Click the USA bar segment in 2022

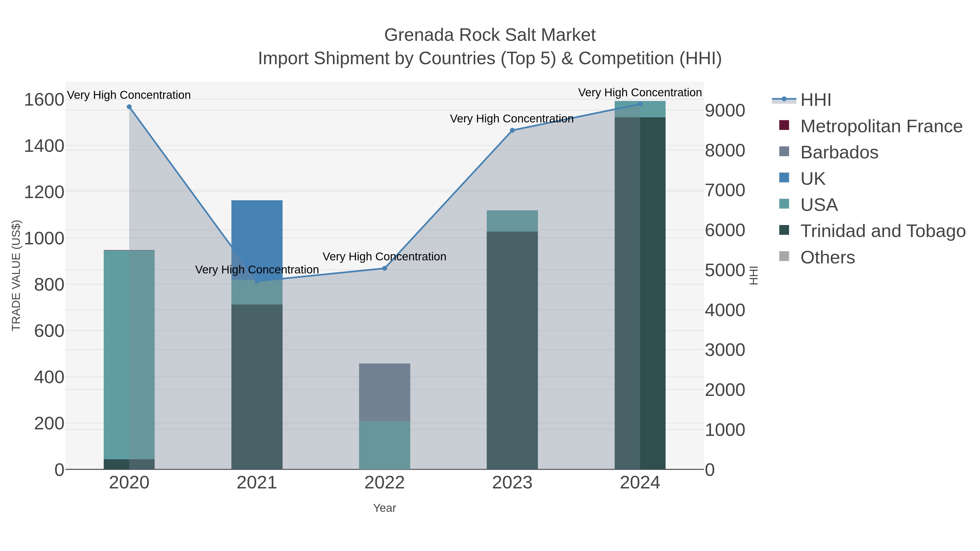[385, 445]
